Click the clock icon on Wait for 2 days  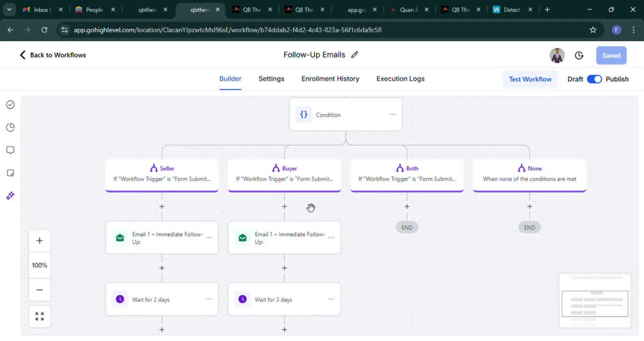click(120, 300)
